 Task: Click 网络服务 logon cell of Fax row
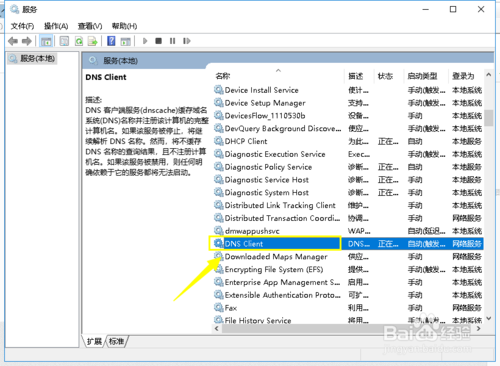(467, 308)
